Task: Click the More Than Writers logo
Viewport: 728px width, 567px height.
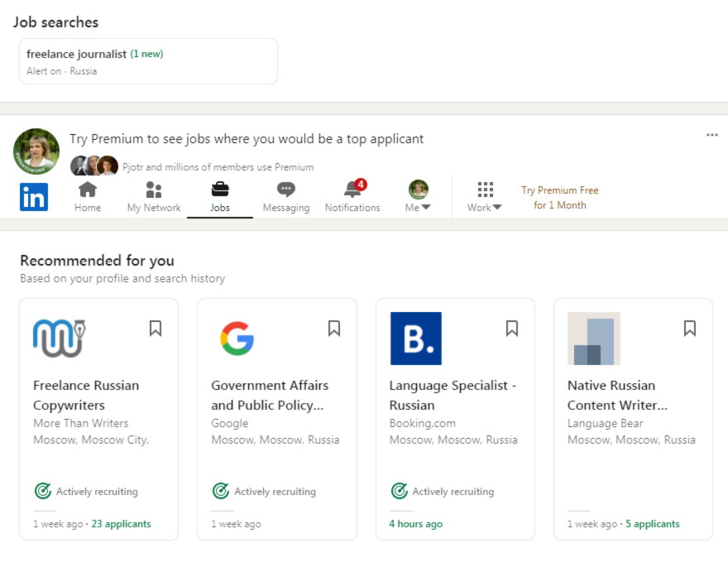Action: tap(60, 338)
